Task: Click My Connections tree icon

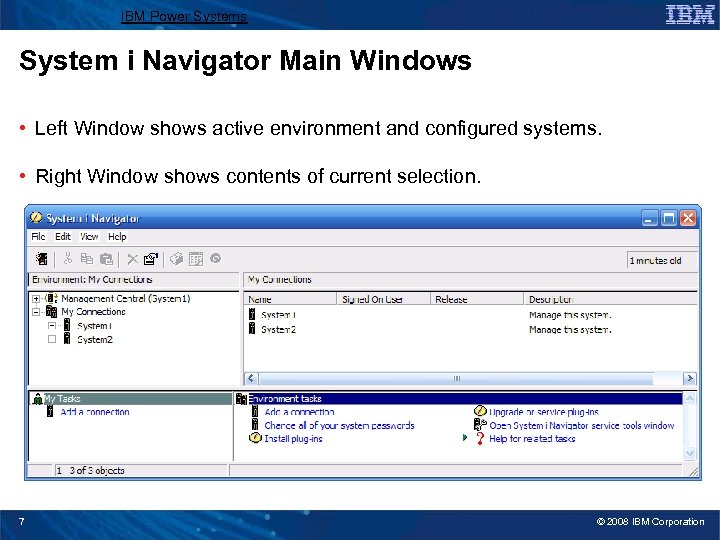Action: [x=51, y=312]
